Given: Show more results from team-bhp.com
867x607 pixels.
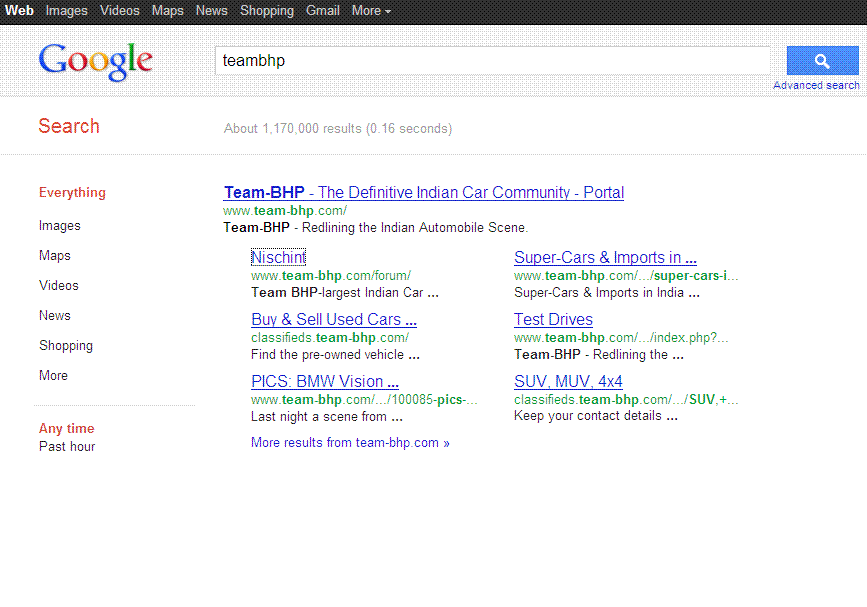Looking at the screenshot, I should point(350,443).
